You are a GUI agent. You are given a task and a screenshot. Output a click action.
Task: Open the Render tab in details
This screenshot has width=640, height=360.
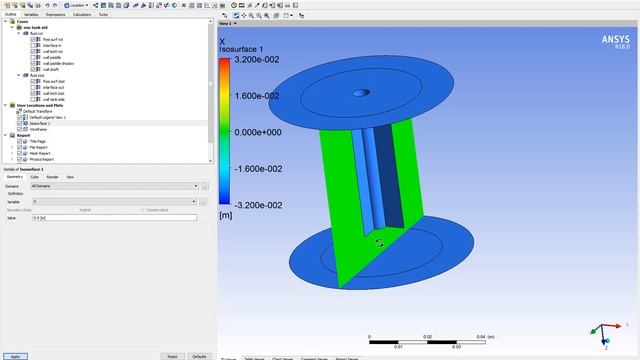(52, 177)
